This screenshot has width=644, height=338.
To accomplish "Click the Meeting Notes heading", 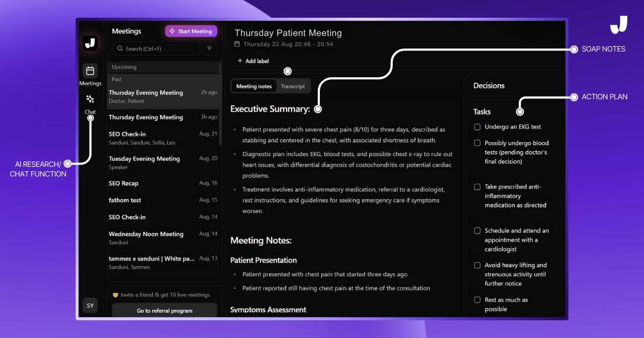I will pyautogui.click(x=261, y=241).
